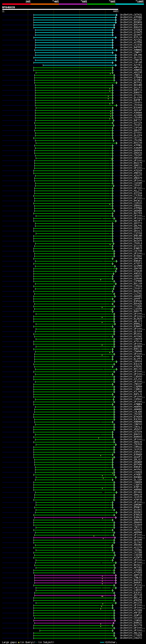The height and width of the screenshot is (644, 146).
Task: Click the white query length bar
Action: pos(60,10)
